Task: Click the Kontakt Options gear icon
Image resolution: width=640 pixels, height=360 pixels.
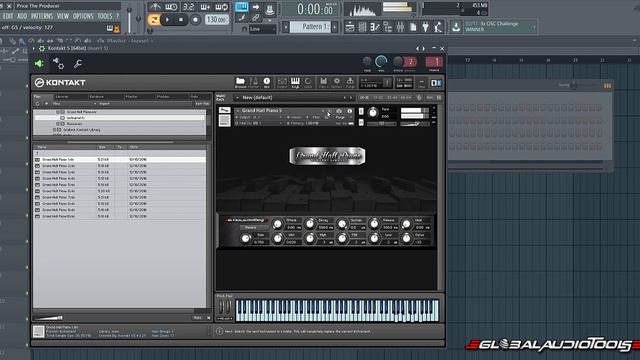Action: pos(337,82)
